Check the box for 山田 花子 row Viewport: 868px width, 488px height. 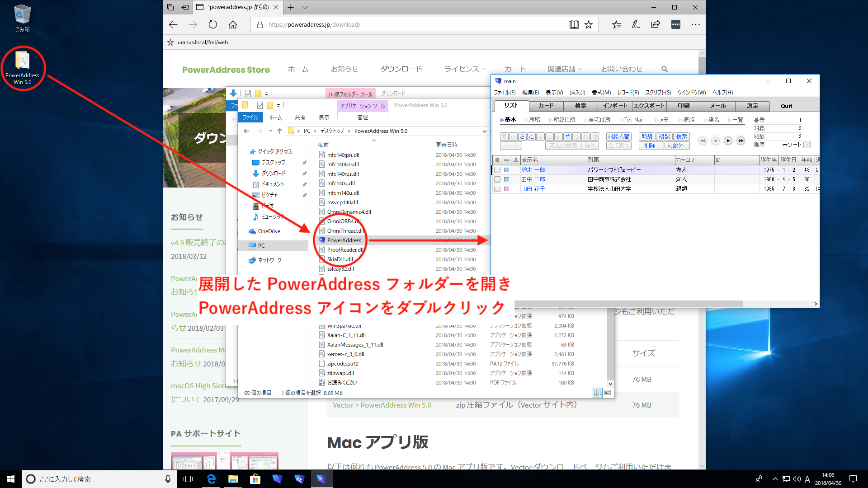pos(497,189)
